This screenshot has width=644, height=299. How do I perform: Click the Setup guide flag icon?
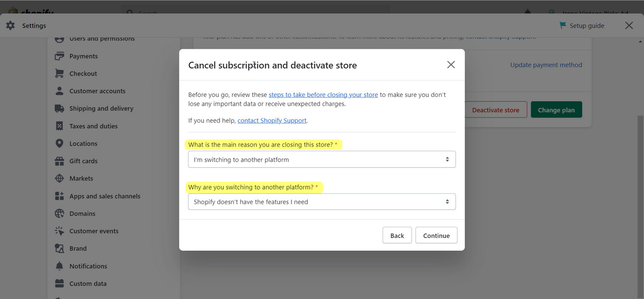[562, 26]
